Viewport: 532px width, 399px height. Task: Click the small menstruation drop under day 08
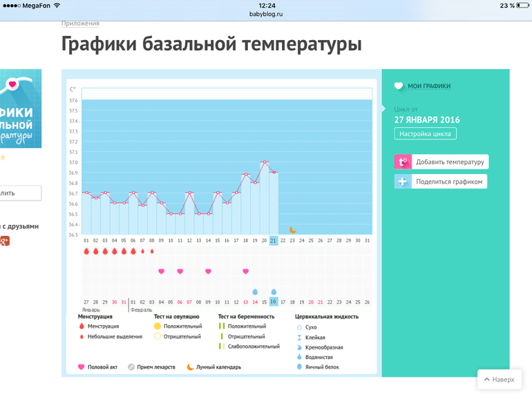[151, 252]
